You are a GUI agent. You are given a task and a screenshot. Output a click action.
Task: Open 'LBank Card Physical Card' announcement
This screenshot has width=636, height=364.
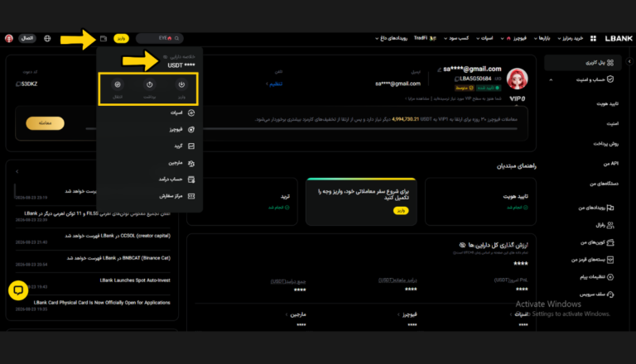[x=102, y=303]
